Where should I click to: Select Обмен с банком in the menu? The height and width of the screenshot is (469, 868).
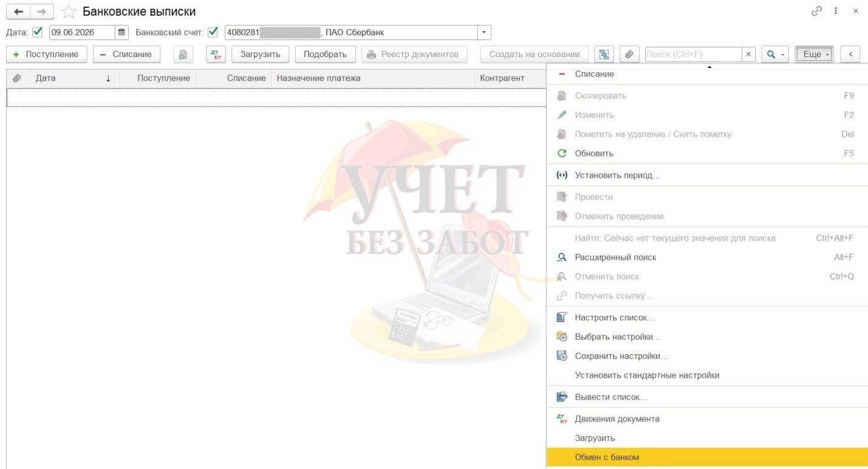coord(707,457)
